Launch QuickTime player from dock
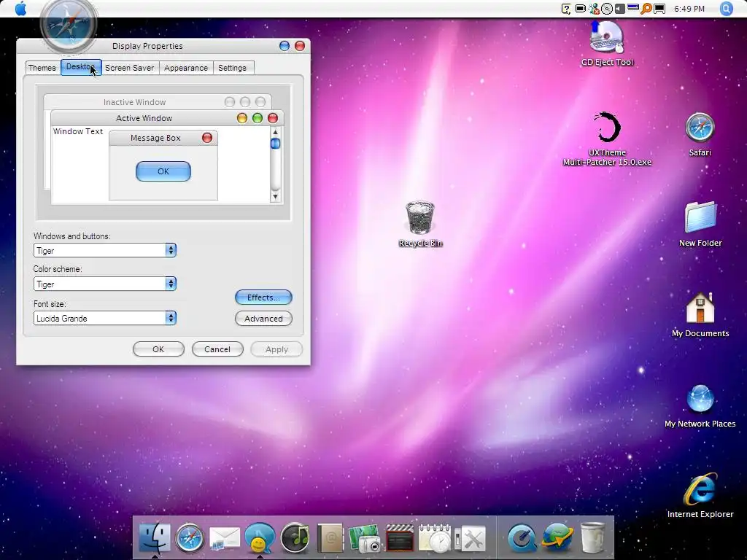The height and width of the screenshot is (560, 747). tap(522, 538)
